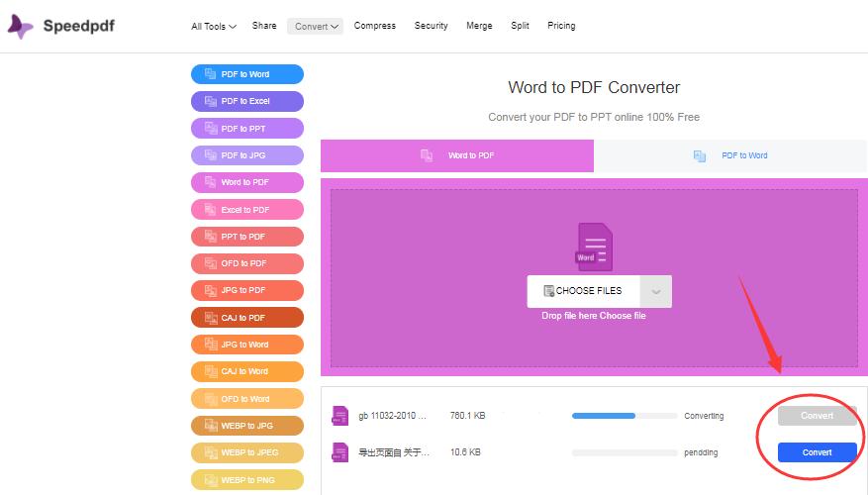Open the Share menu item
Viewport: 868px width, 495px height.
click(264, 26)
